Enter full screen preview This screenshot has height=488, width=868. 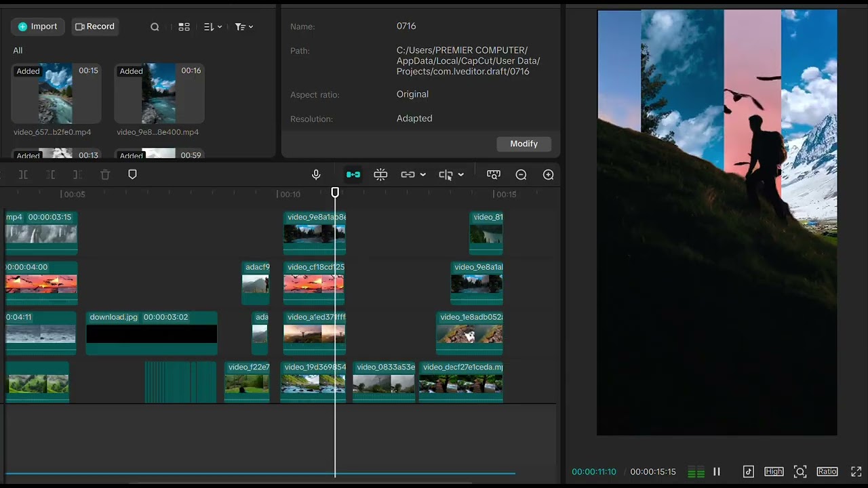[856, 472]
